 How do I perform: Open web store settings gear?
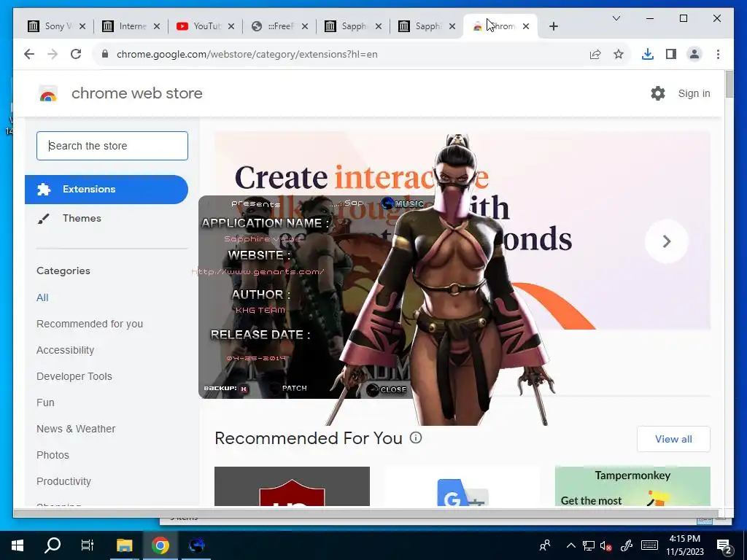658,93
